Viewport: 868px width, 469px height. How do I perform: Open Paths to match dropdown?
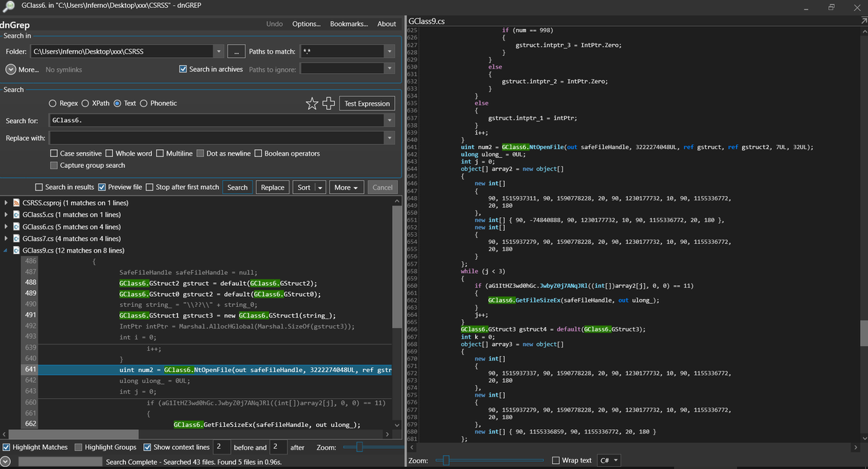[390, 51]
